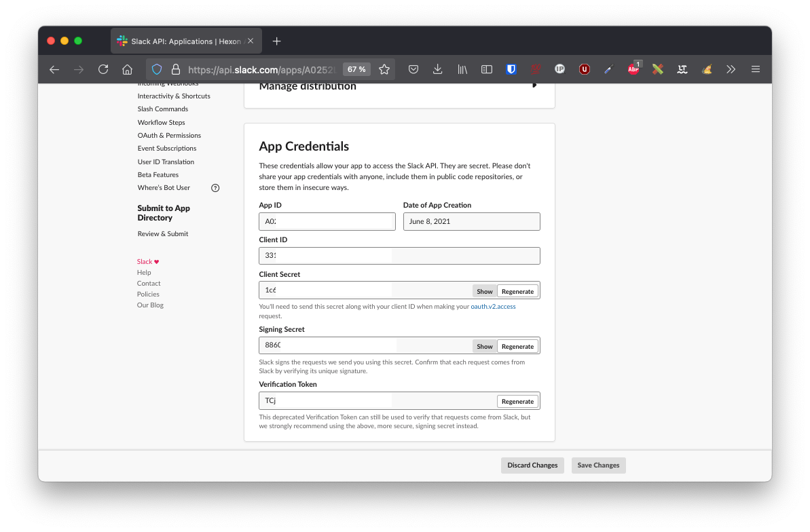Image resolution: width=810 pixels, height=532 pixels.
Task: Click the Client ID field
Action: (399, 256)
